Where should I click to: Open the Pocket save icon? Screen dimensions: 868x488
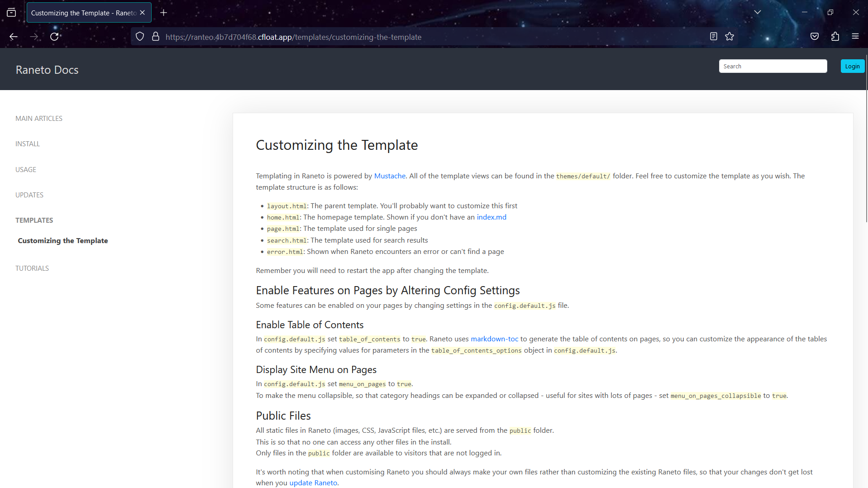[x=815, y=37]
